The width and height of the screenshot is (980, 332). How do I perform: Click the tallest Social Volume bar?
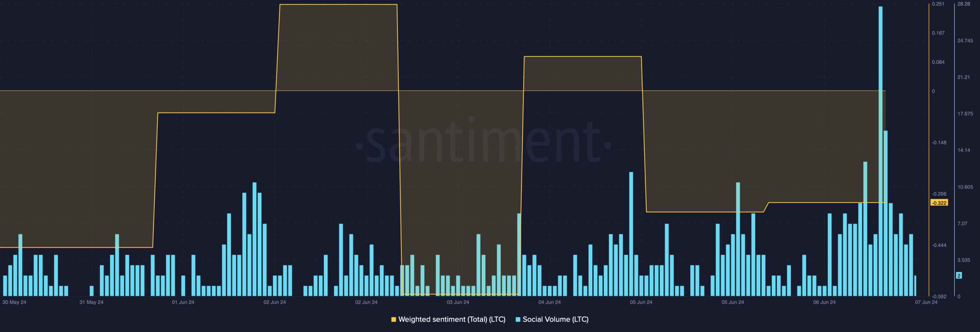[880, 151]
